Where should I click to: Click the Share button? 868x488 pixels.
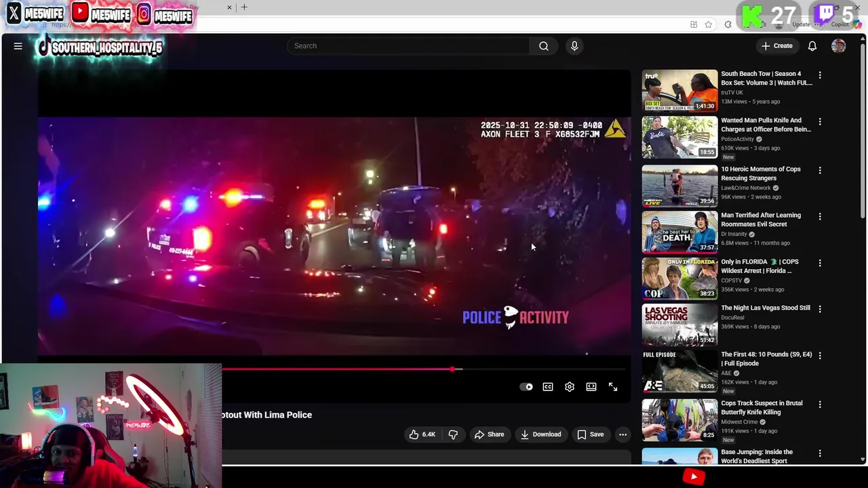tap(489, 434)
